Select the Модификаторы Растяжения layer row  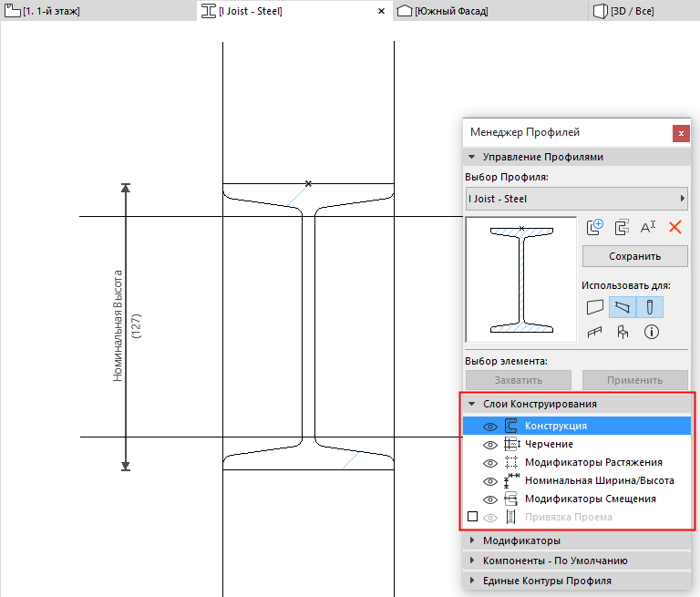click(x=577, y=462)
